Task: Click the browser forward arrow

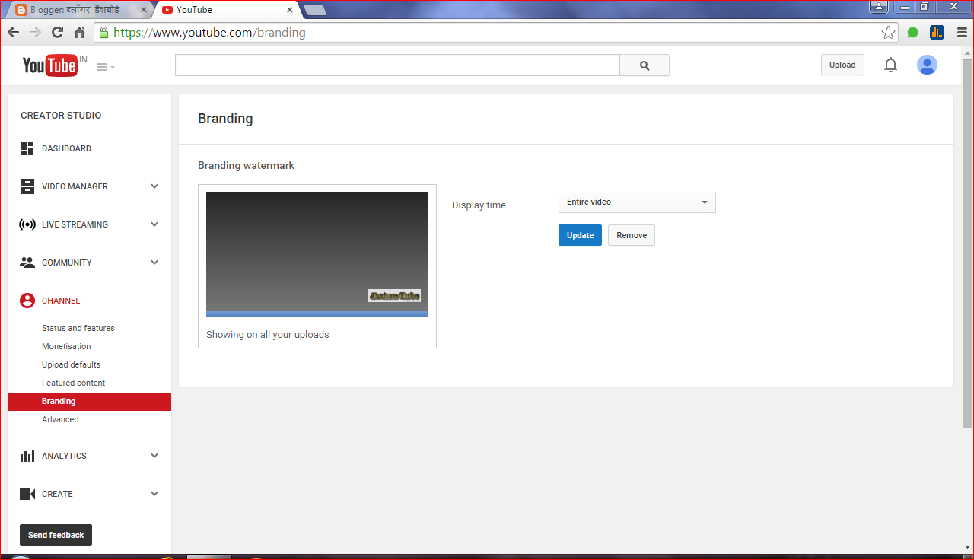Action: [x=35, y=33]
